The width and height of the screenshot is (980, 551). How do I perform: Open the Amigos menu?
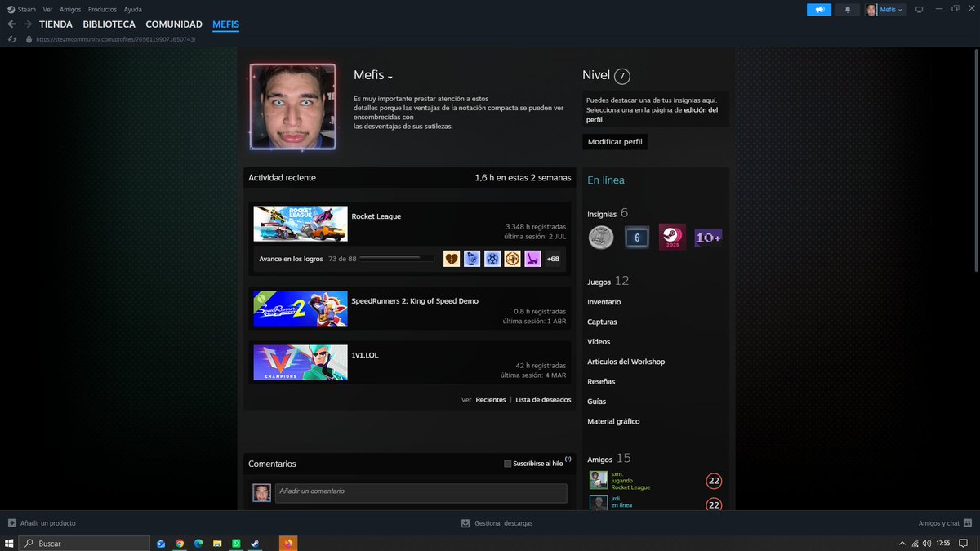tap(70, 10)
